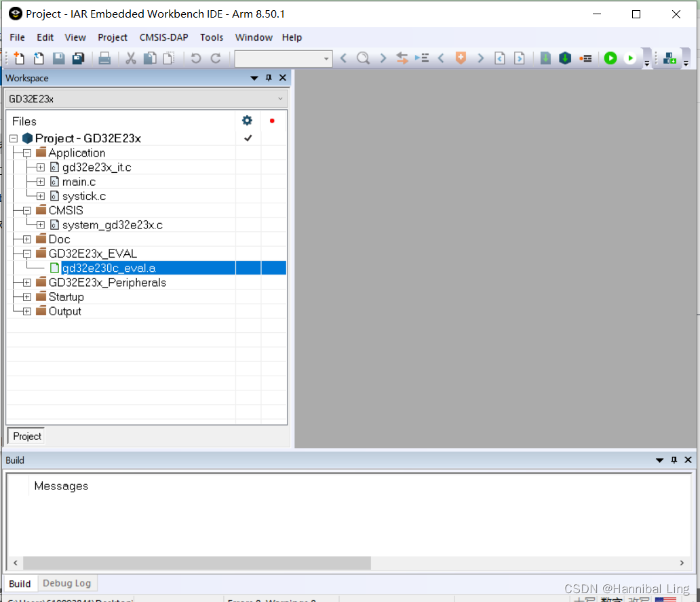Click the Build messages horizontal scrollbar thumb
The width and height of the screenshot is (700, 602).
pyautogui.click(x=197, y=563)
